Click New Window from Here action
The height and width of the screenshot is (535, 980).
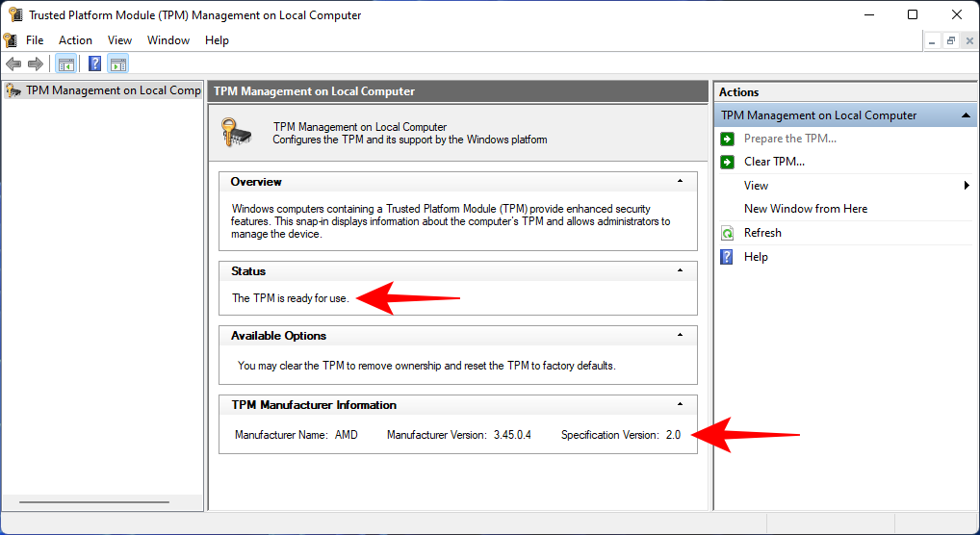pos(805,209)
